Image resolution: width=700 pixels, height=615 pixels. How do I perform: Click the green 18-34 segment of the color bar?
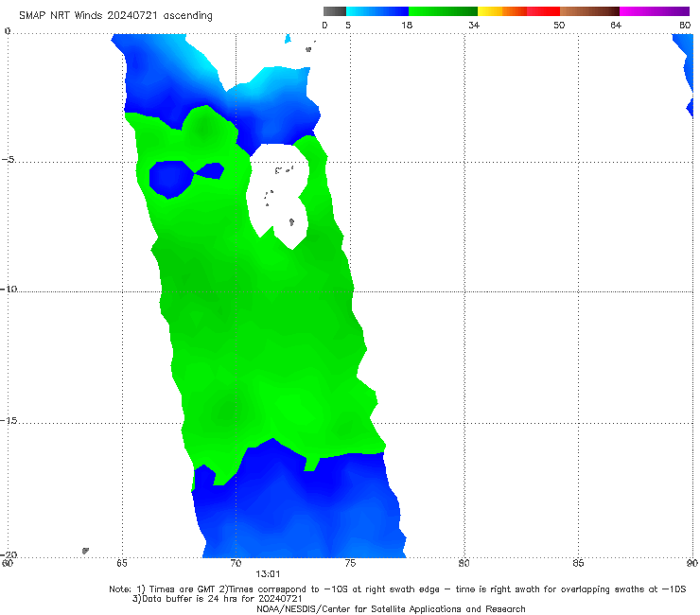coord(443,11)
